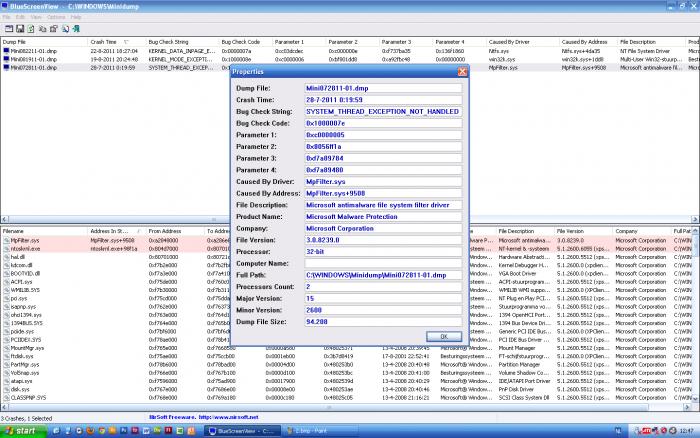The image size is (700, 438).
Task: Click the Bug Check String value field
Action: pos(383,112)
